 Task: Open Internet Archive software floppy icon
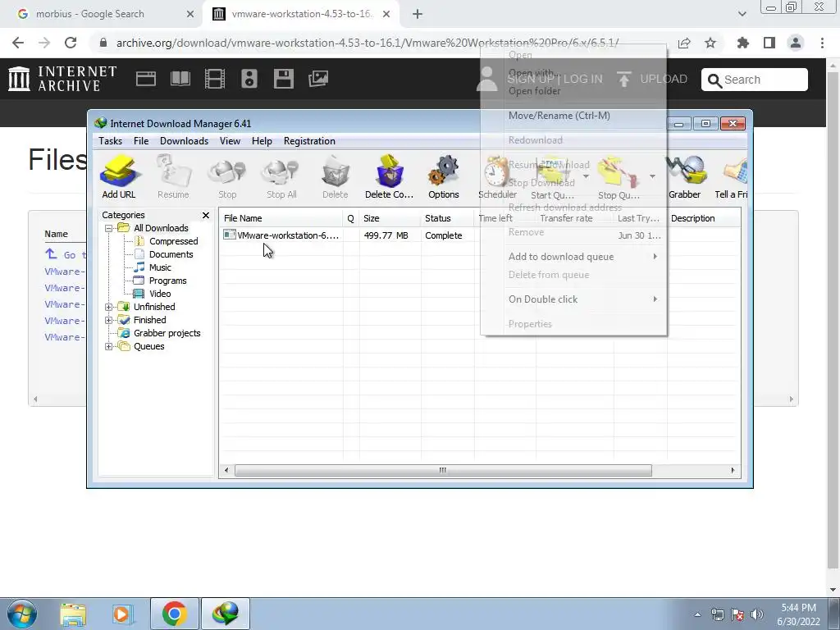(x=283, y=80)
